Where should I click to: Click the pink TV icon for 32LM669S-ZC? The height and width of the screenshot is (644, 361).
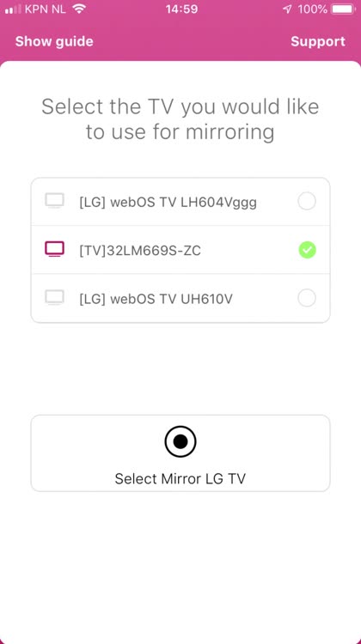point(54,249)
